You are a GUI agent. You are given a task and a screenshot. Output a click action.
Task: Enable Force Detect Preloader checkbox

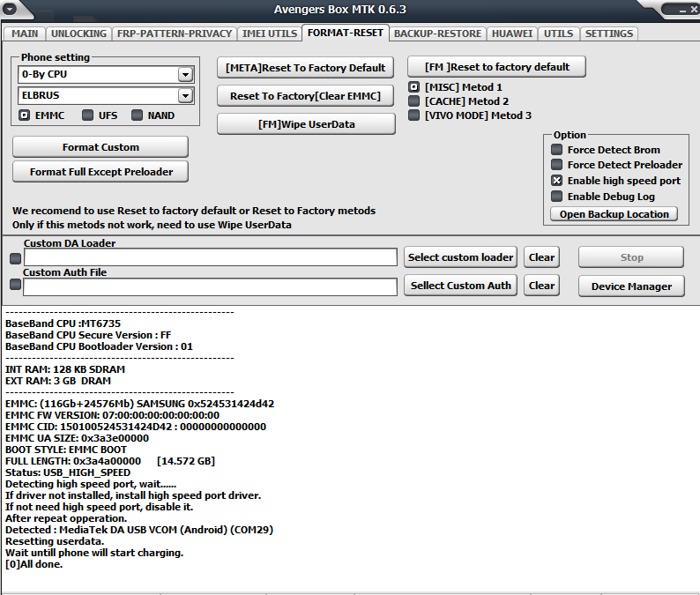tap(556, 165)
